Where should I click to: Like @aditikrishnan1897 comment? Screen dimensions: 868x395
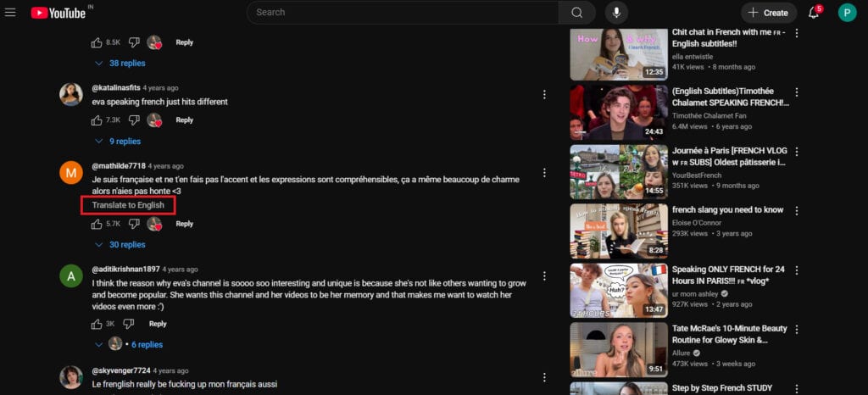click(97, 324)
